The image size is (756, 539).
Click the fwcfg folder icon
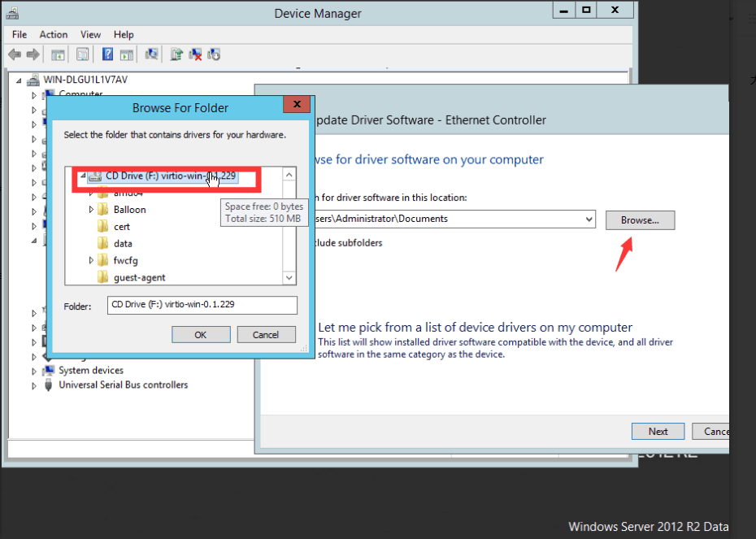pos(102,260)
